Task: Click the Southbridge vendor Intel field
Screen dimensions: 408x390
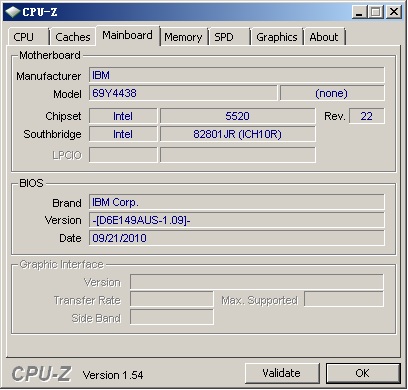Action: pos(123,134)
